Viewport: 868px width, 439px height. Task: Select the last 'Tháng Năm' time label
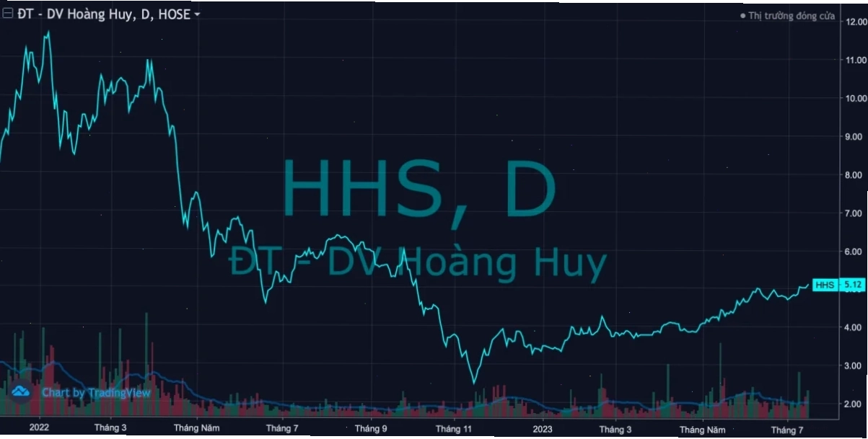[x=702, y=428]
